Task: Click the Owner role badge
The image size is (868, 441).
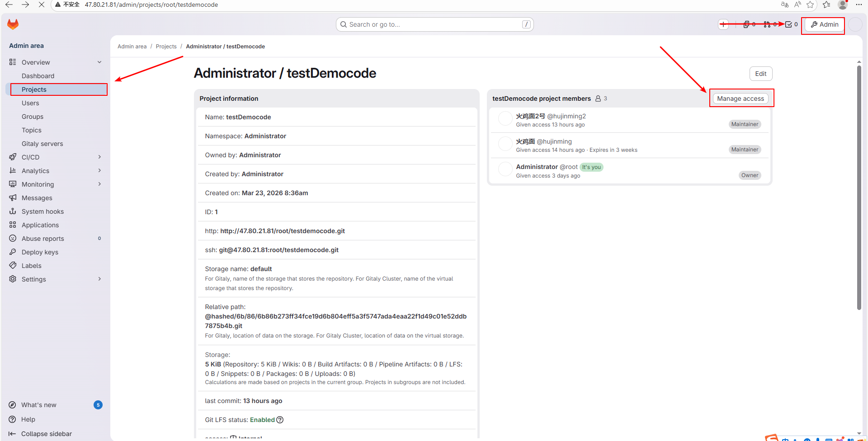Action: (750, 175)
